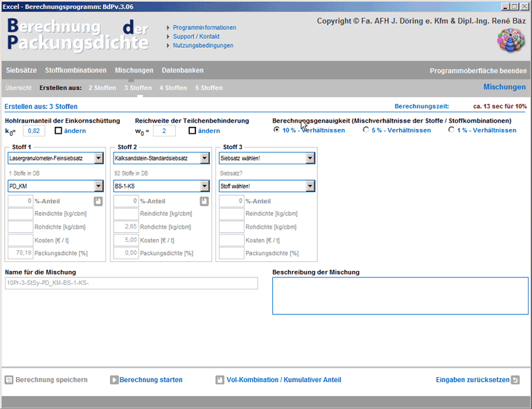Click the disk icon for Berechnung speichern
The height and width of the screenshot is (409, 532).
click(9, 380)
